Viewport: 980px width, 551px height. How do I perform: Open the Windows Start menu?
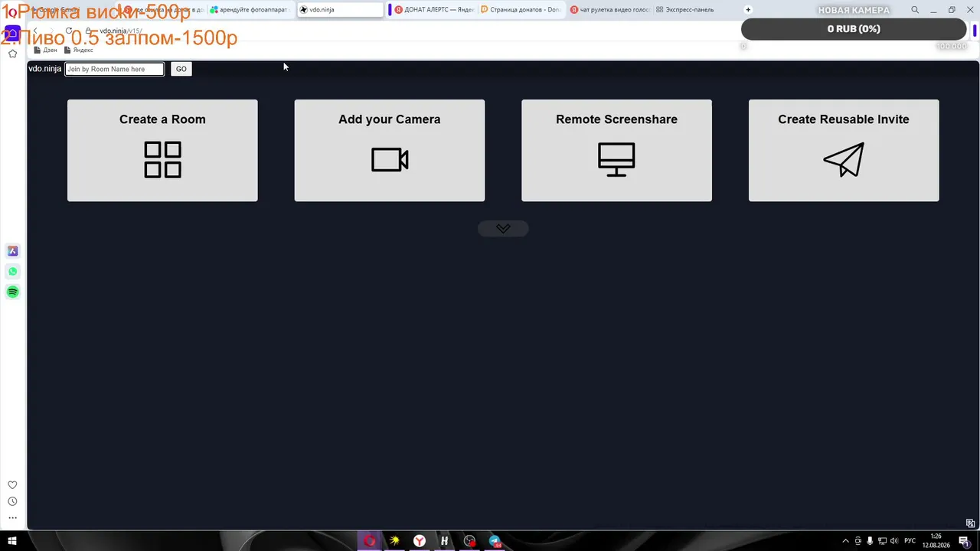pyautogui.click(x=12, y=541)
